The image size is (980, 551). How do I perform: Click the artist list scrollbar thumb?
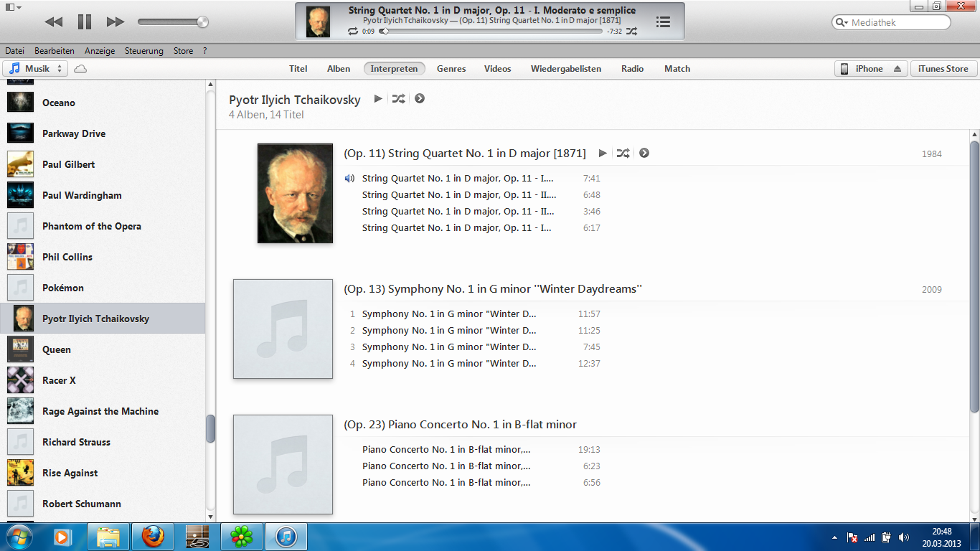pyautogui.click(x=210, y=429)
